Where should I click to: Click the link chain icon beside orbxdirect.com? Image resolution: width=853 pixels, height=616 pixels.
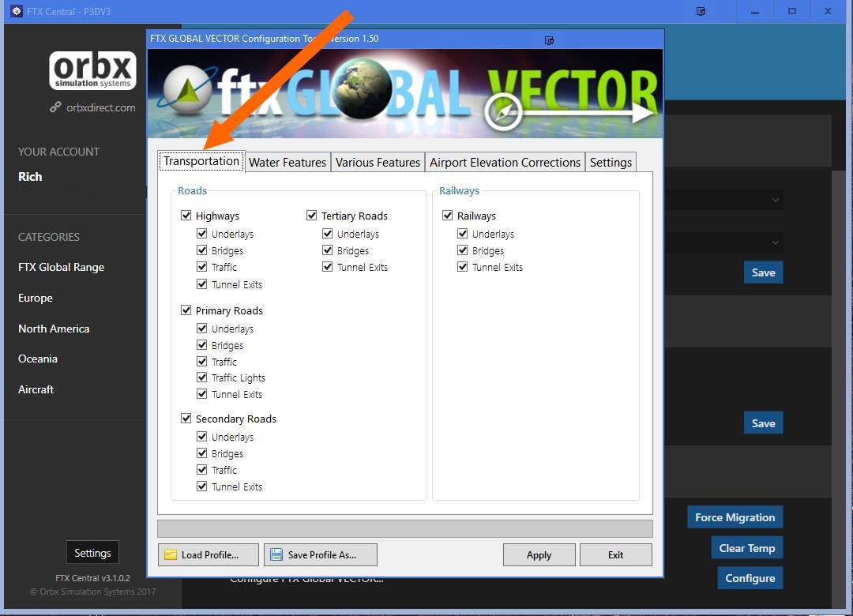click(55, 107)
